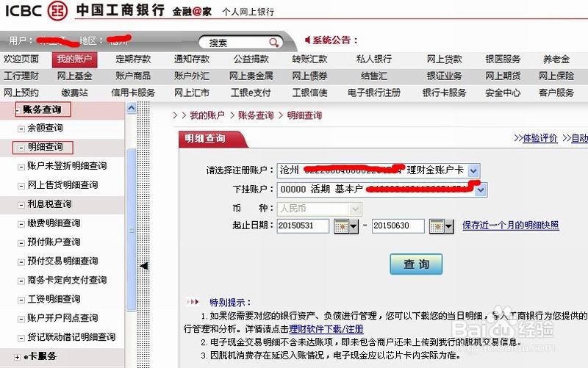
Task: Collapse the 账务查询 section
Action: [17, 110]
